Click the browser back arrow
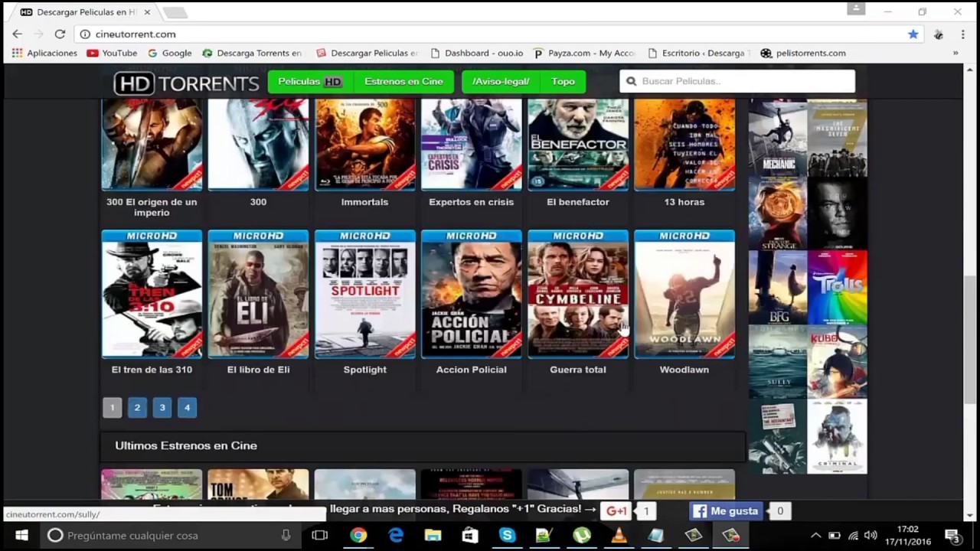Screen dimensions: 980x551 (x=17, y=34)
